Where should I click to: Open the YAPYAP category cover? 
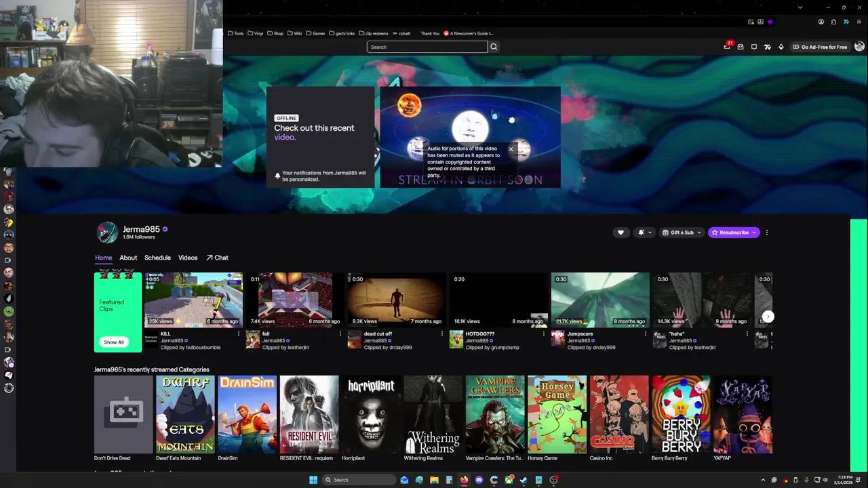point(743,414)
